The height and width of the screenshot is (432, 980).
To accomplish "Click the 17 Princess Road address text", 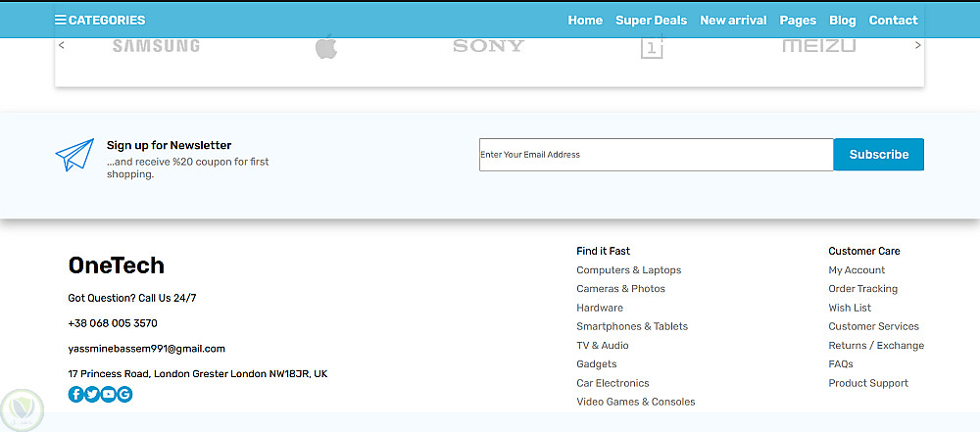I will pyautogui.click(x=198, y=374).
